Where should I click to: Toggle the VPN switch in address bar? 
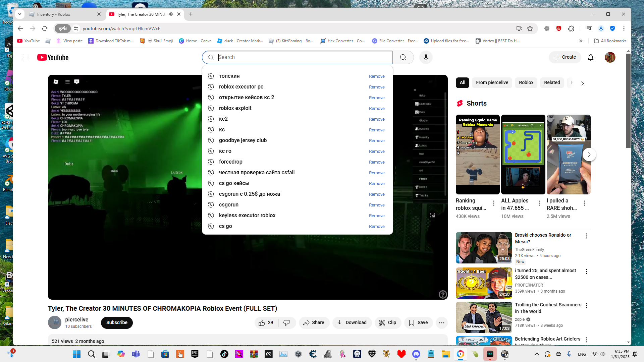pyautogui.click(x=63, y=28)
